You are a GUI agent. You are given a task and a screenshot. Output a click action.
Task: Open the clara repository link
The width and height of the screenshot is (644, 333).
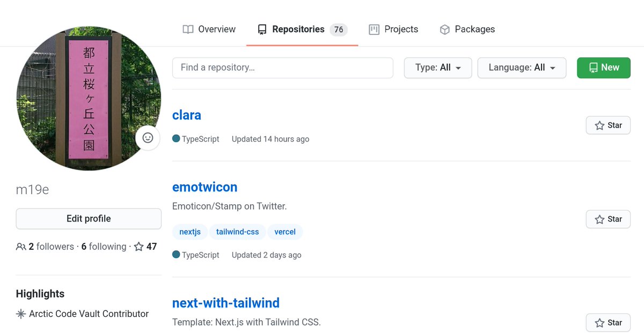pos(187,115)
